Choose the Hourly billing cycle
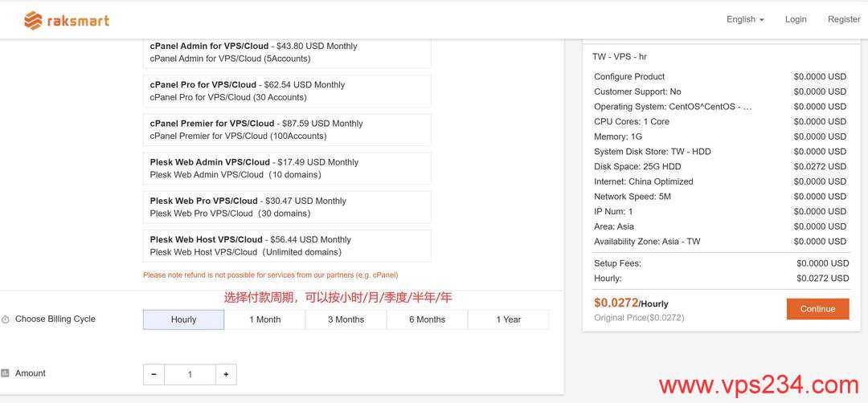The width and height of the screenshot is (868, 403). (184, 320)
